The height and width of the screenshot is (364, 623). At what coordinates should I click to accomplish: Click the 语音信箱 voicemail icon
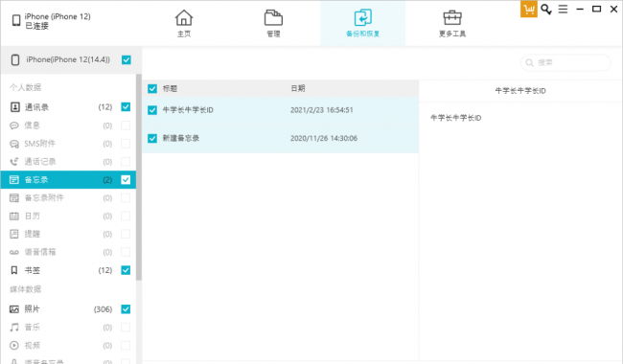[x=14, y=252]
